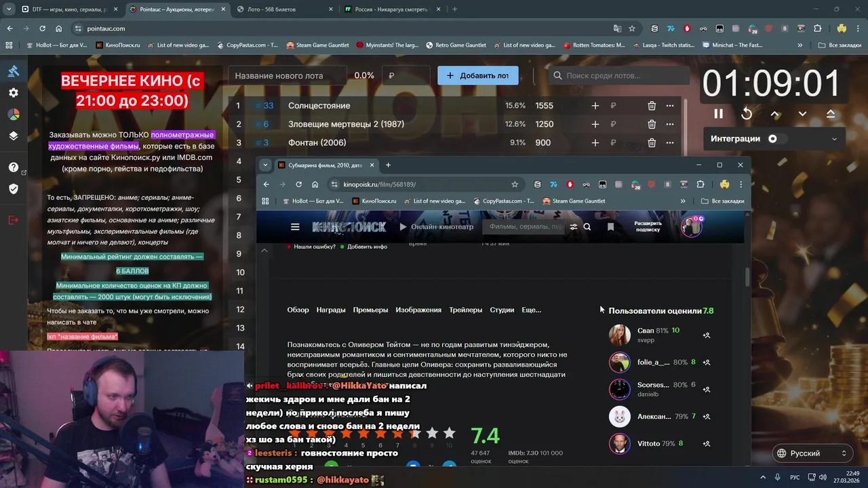This screenshot has height=488, width=868.
Task: Click Kinopoisk search magnifier icon
Action: point(587,227)
